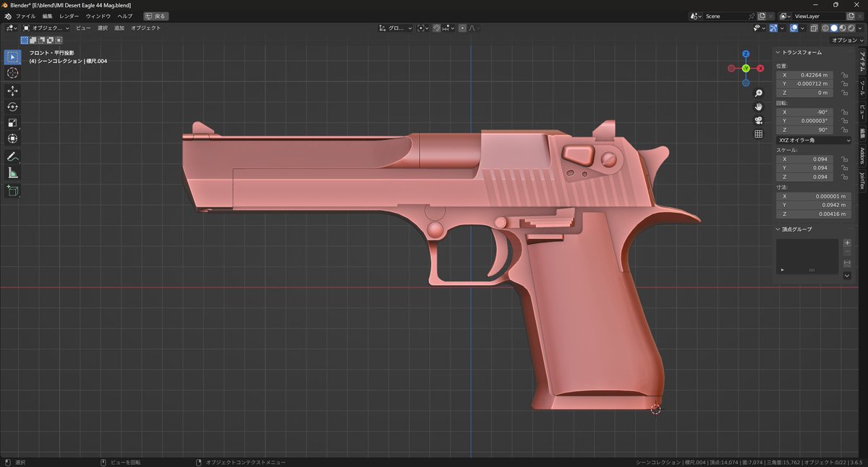Add new view layer icon beside ViewLayer

tap(851, 16)
